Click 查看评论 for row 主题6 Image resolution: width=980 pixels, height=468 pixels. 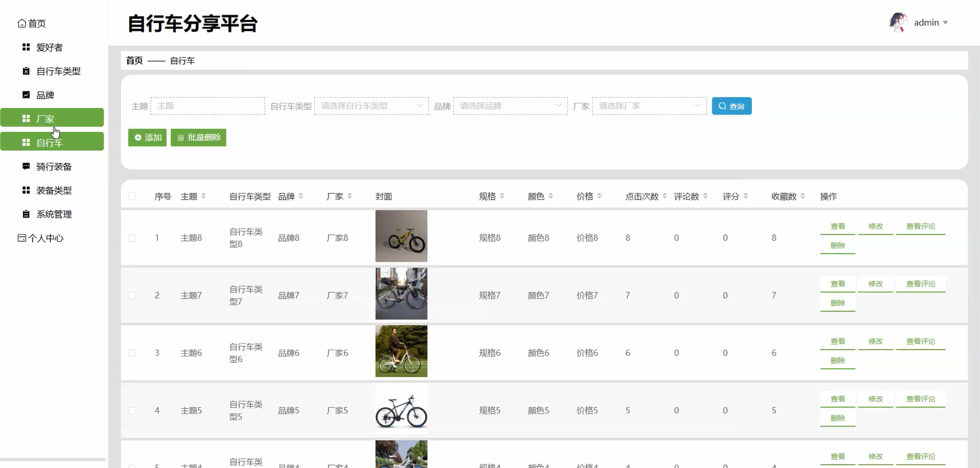(x=921, y=341)
